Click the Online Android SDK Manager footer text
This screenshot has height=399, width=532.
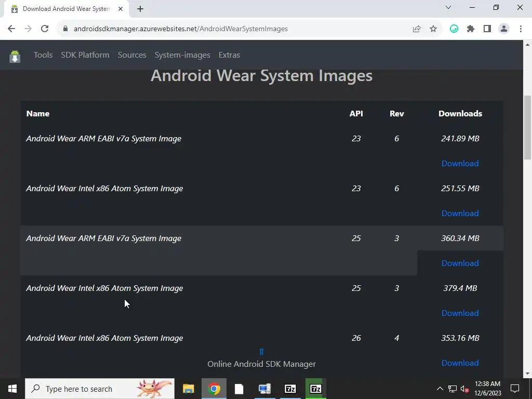click(262, 364)
